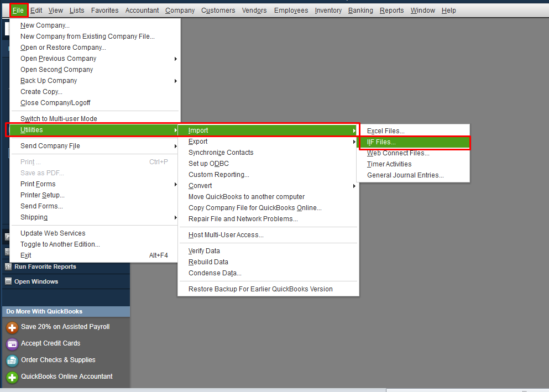549x392 pixels.
Task: Open the Window menu
Action: [422, 11]
